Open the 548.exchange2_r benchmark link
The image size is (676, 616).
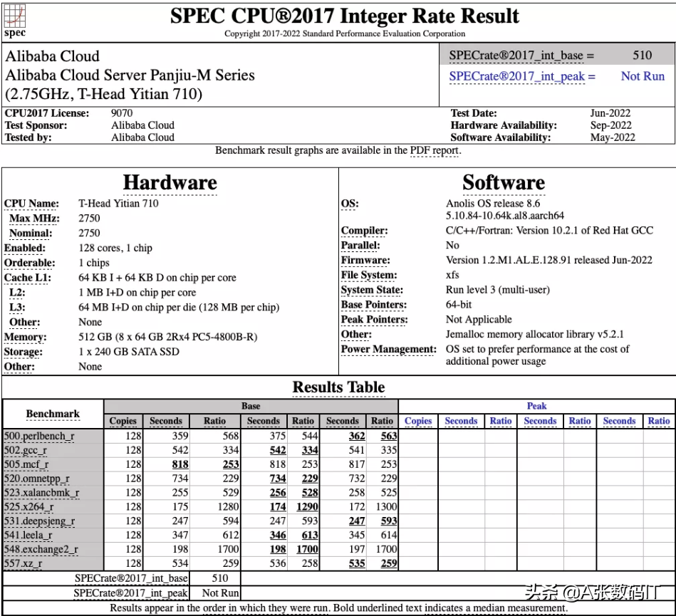coord(41,550)
